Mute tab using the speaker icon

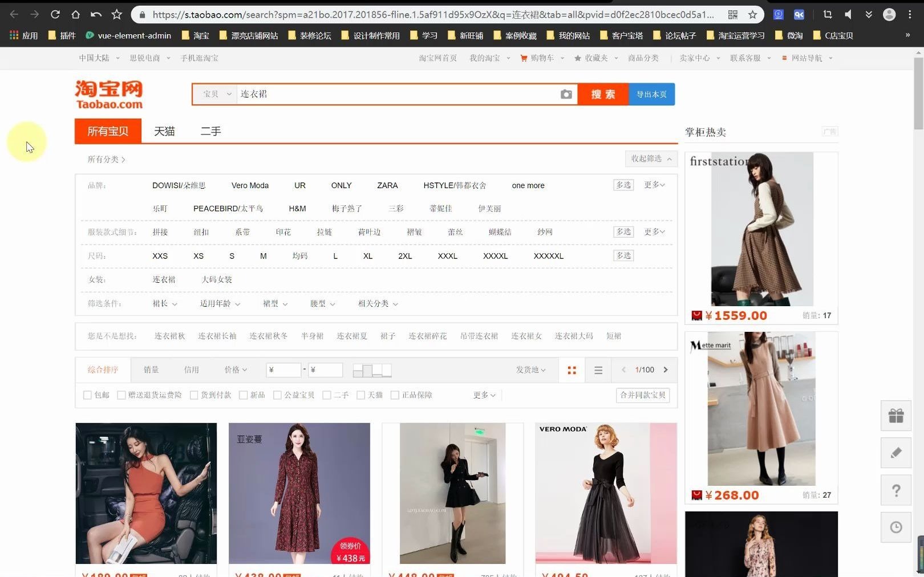[x=848, y=14]
